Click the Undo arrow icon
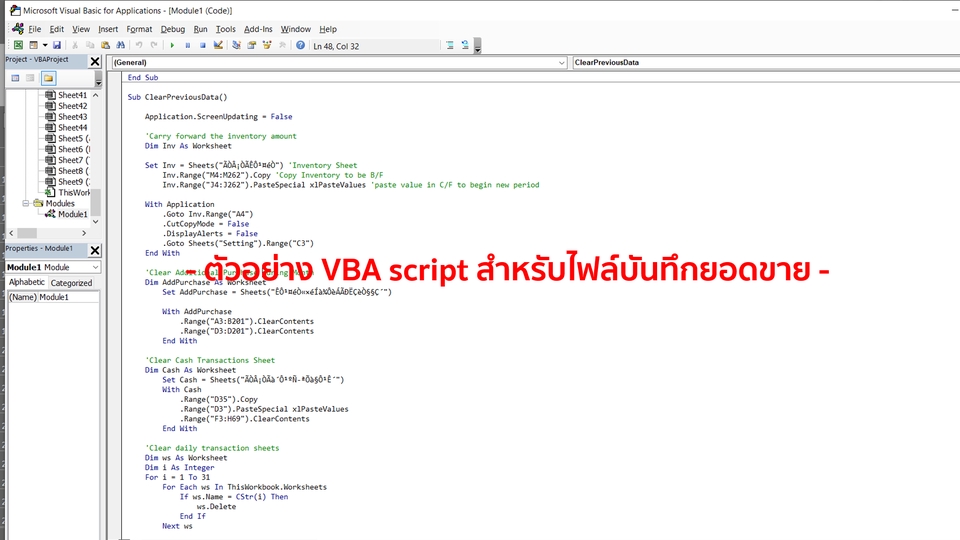 (139, 45)
